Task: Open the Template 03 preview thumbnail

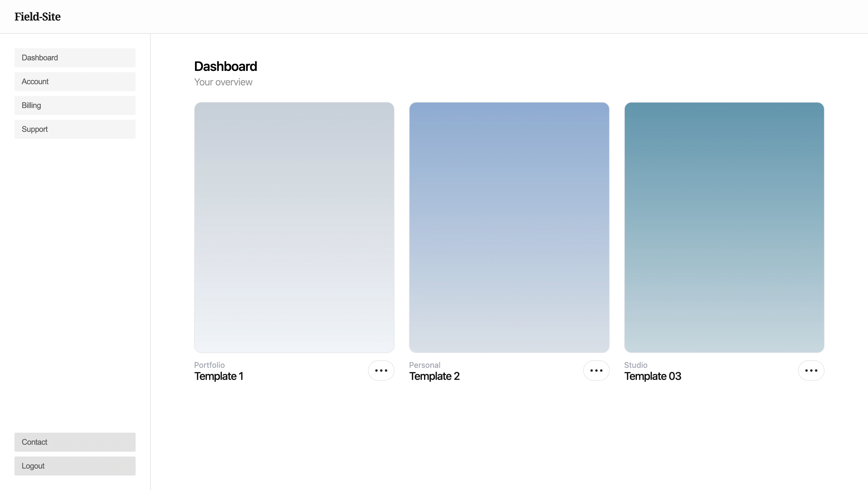Action: pos(724,227)
